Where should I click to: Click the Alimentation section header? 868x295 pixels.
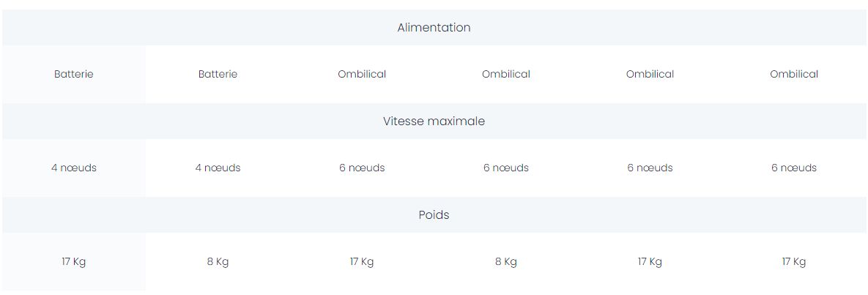434,28
